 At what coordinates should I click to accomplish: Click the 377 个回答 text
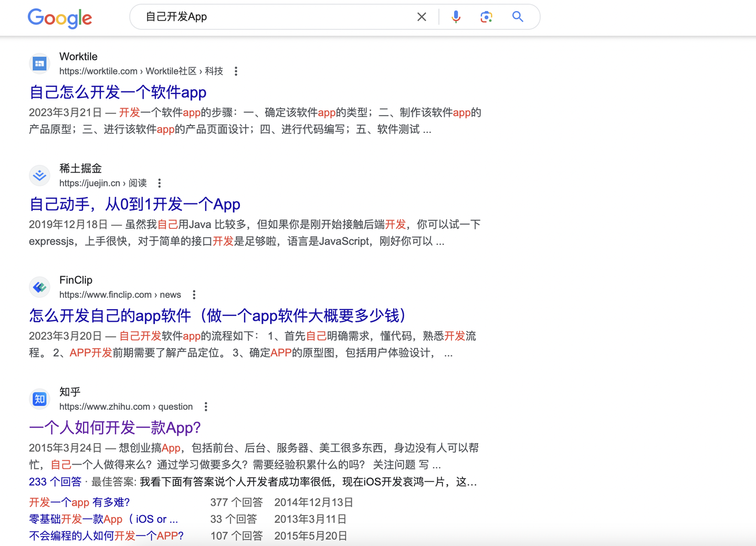236,502
